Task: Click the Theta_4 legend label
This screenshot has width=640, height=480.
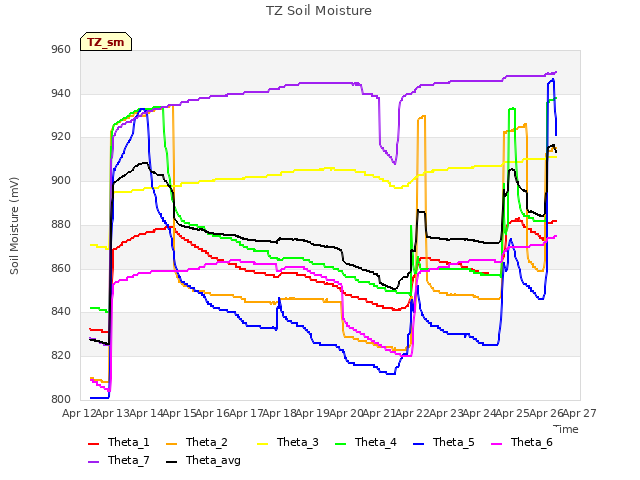Action: [376, 442]
